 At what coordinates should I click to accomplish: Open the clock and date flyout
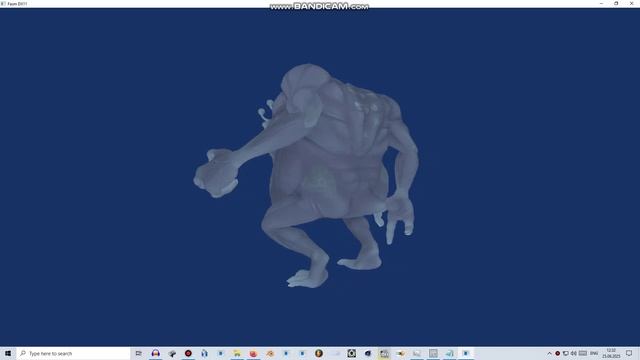(611, 353)
